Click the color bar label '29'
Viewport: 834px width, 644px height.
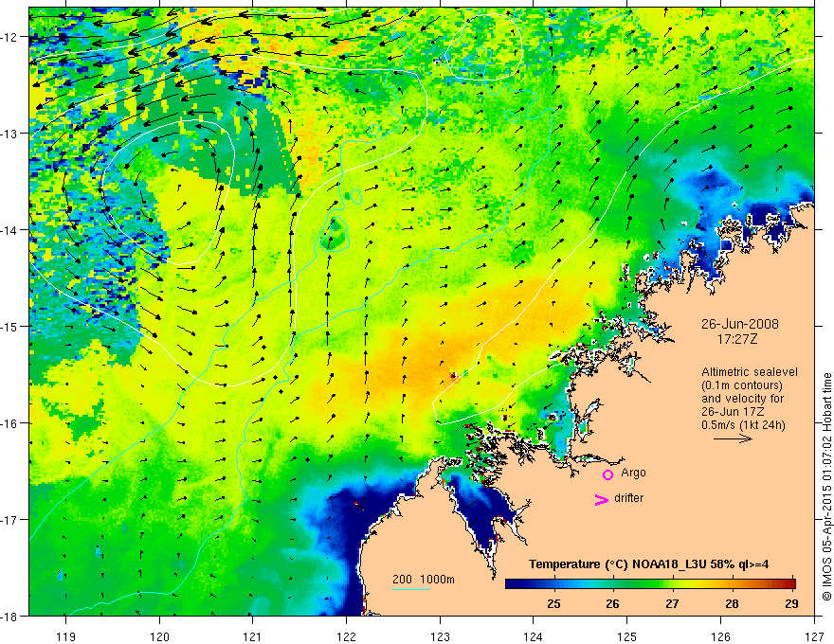coord(791,603)
